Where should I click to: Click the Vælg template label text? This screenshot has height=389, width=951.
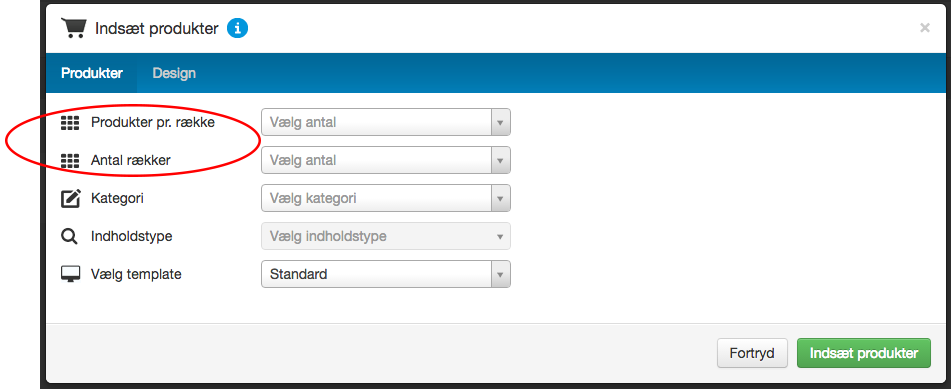(x=136, y=274)
